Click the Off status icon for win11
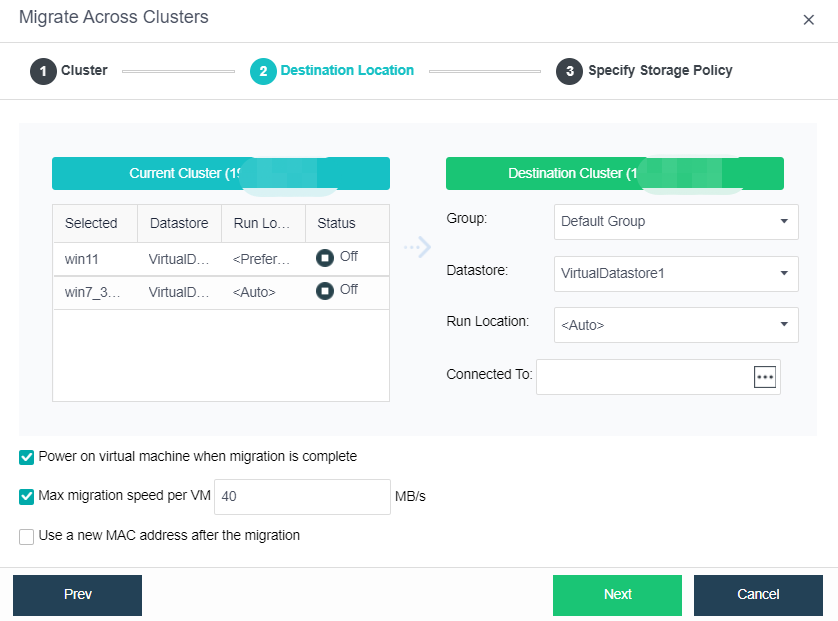838x621 pixels. tap(325, 258)
